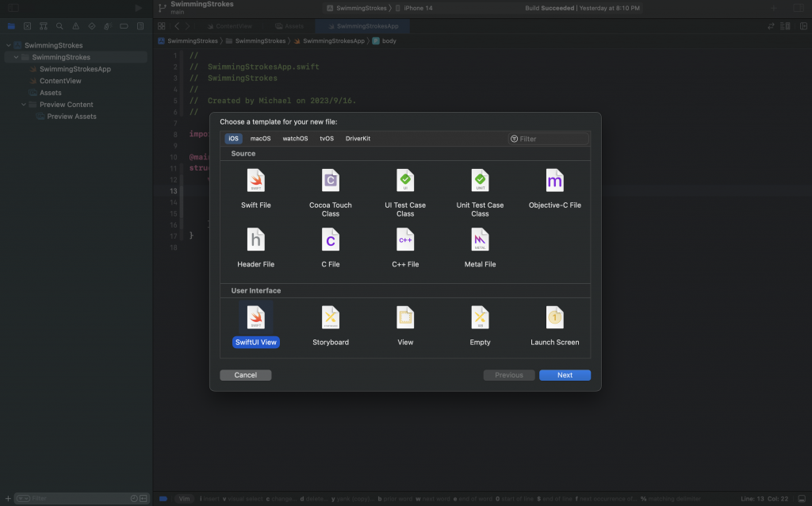Open the Find navigator magnifier icon
Screen dimensions: 812x506
click(59, 26)
